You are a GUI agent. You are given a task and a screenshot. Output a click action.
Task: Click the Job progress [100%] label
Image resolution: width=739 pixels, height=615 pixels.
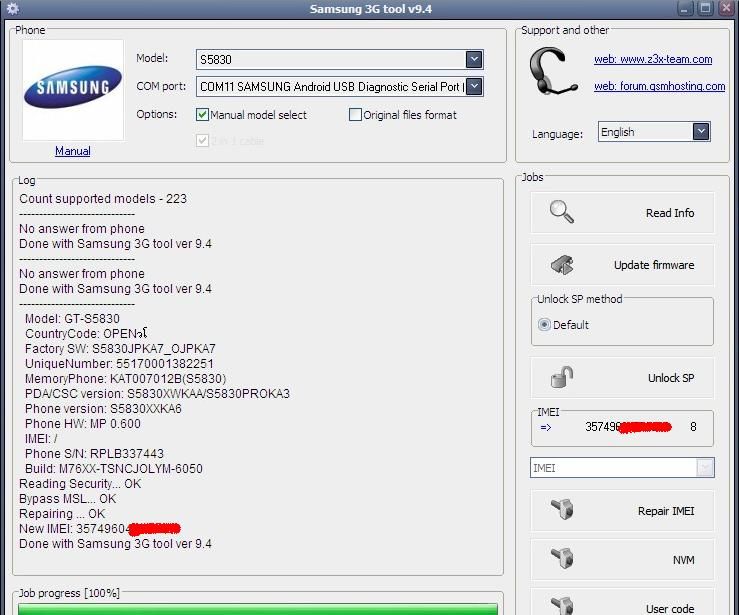coord(69,593)
